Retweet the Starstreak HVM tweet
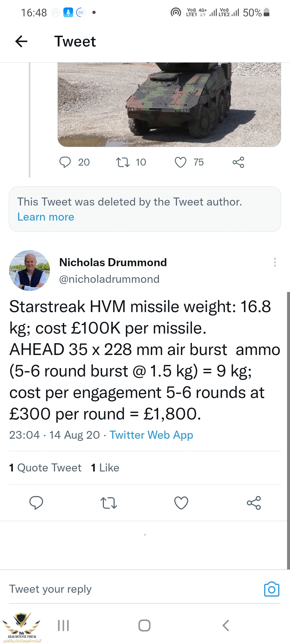 click(x=108, y=503)
